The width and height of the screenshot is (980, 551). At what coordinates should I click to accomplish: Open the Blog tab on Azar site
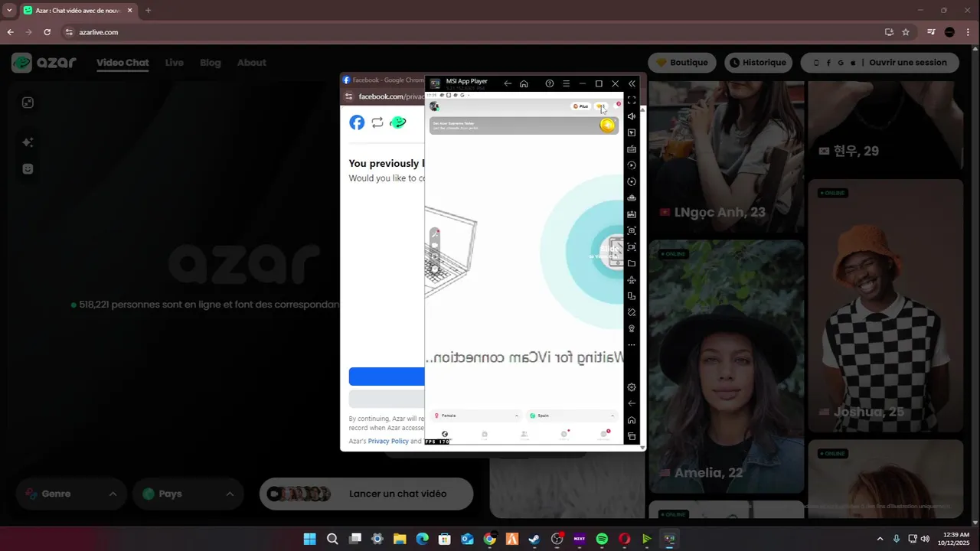click(x=211, y=63)
